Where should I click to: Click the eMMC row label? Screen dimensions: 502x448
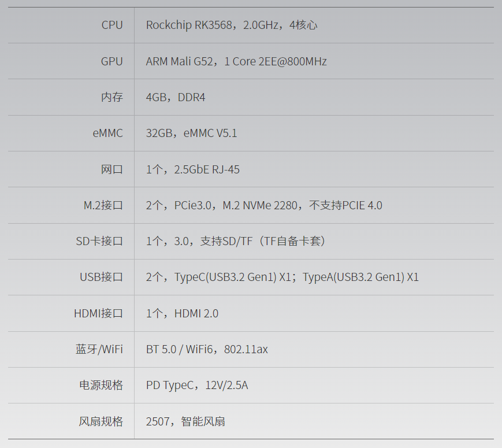click(108, 133)
